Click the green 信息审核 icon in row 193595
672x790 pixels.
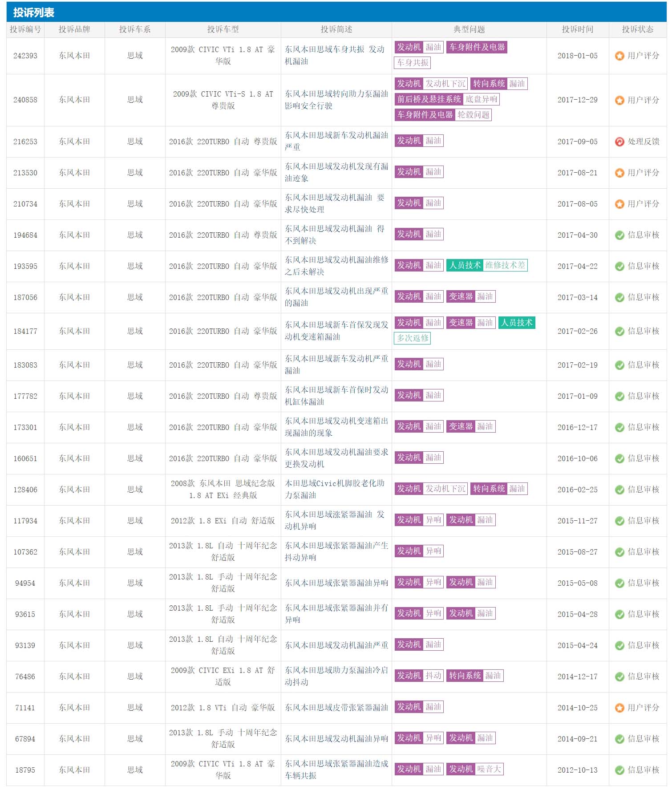click(619, 267)
